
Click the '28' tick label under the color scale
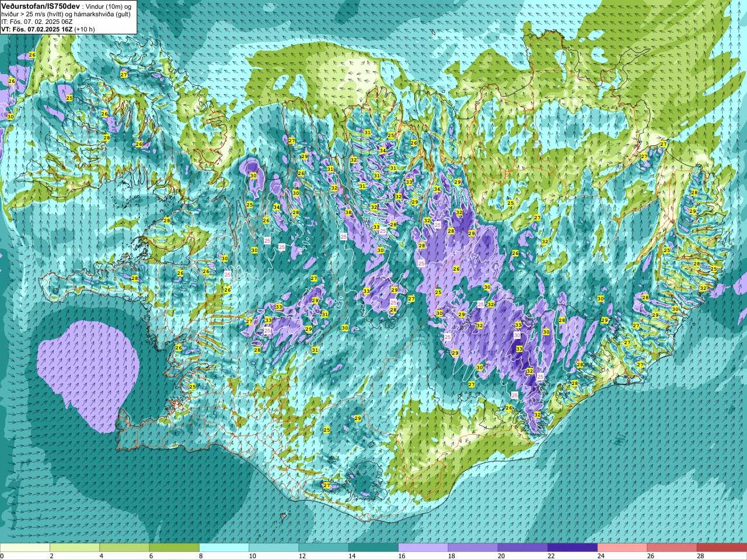coord(701,556)
